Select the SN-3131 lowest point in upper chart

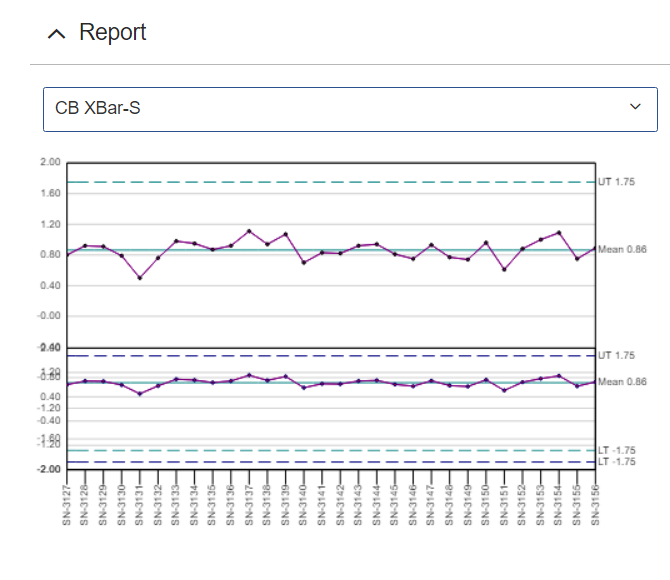[140, 278]
